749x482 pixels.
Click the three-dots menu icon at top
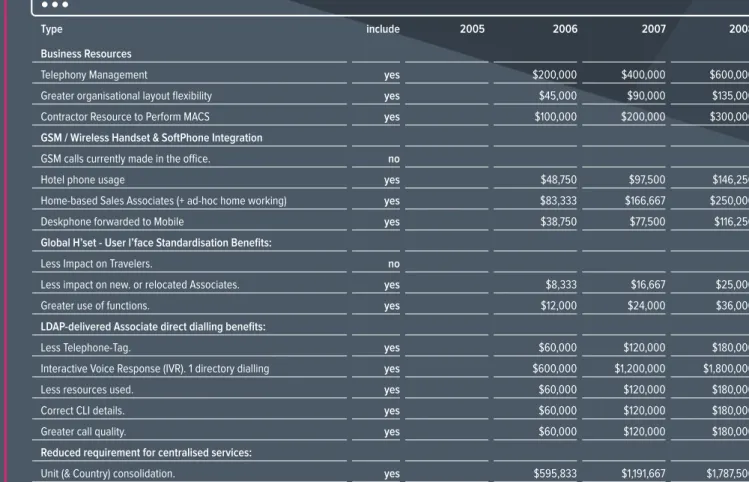[x=55, y=4]
